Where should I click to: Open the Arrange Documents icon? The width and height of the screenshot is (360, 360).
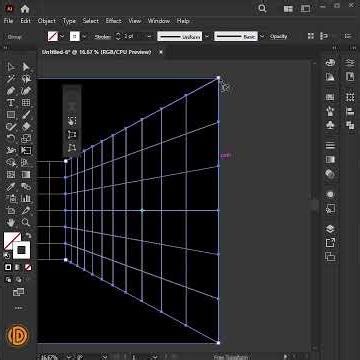pyautogui.click(x=288, y=9)
